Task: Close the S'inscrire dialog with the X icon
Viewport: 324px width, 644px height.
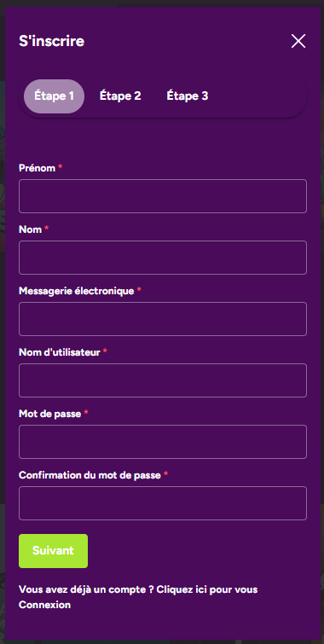Action: pos(298,41)
